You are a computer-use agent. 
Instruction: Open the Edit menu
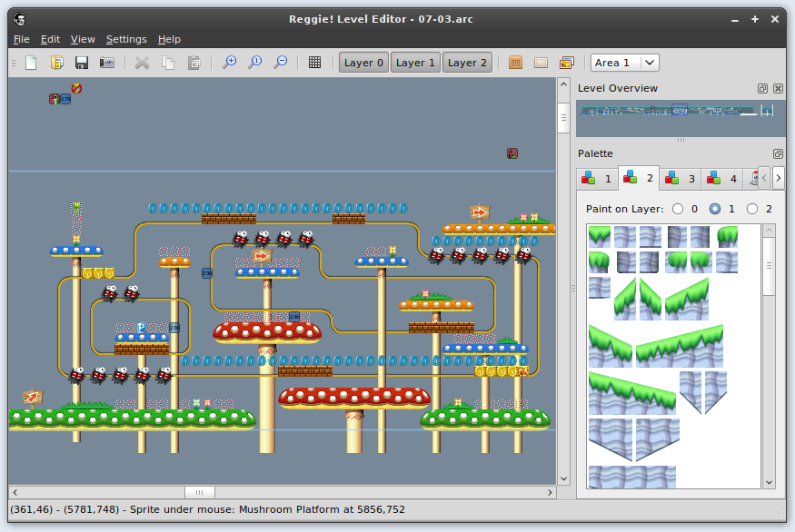pyautogui.click(x=50, y=39)
